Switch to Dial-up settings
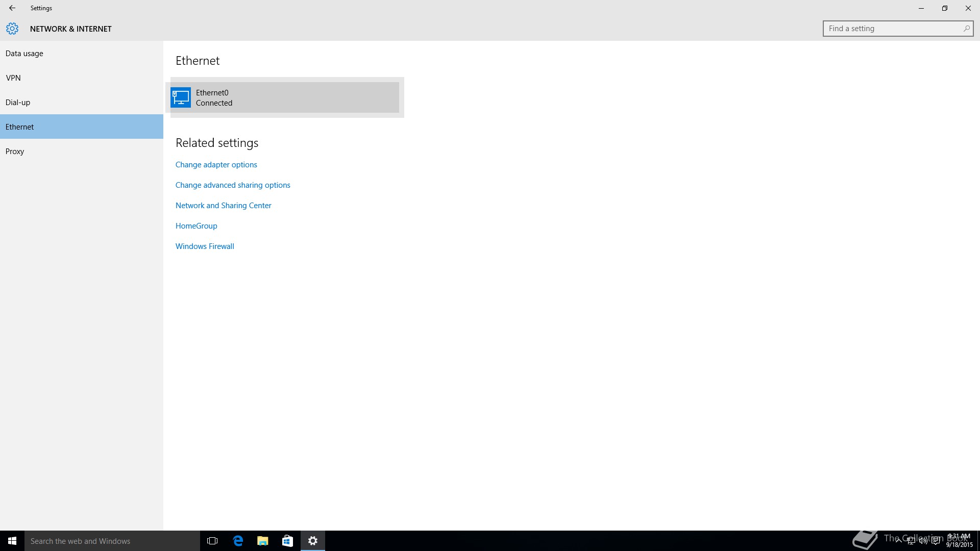980x551 pixels. pos(18,103)
